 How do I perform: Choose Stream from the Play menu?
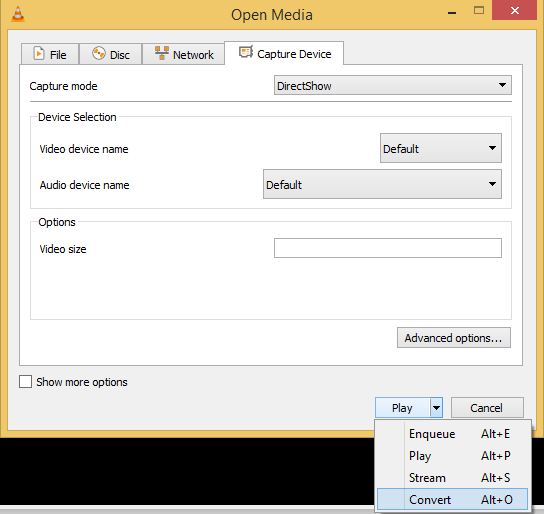coord(452,478)
